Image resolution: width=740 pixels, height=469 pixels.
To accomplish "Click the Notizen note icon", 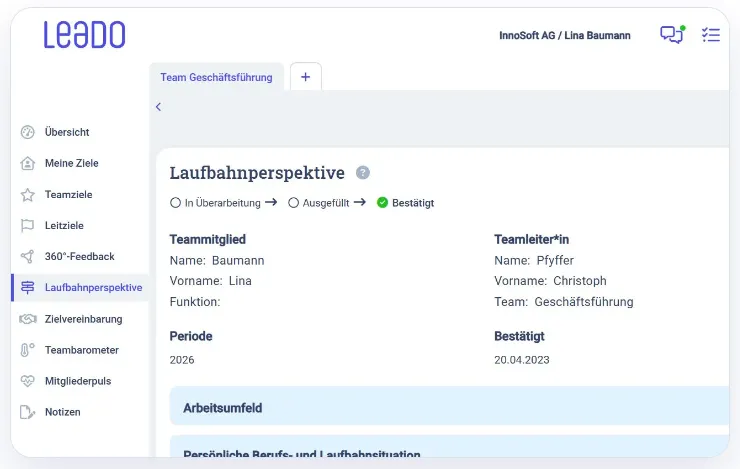I will click(27, 412).
